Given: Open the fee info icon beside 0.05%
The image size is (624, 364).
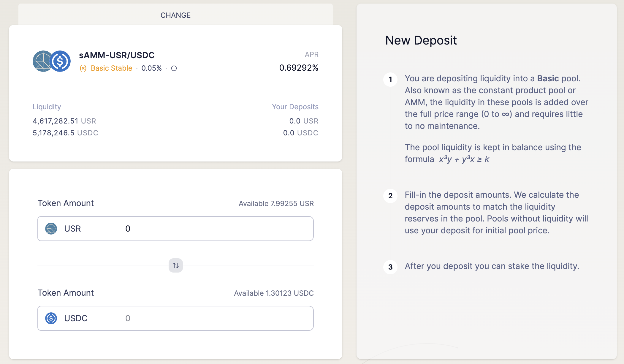Looking at the screenshot, I should [174, 68].
